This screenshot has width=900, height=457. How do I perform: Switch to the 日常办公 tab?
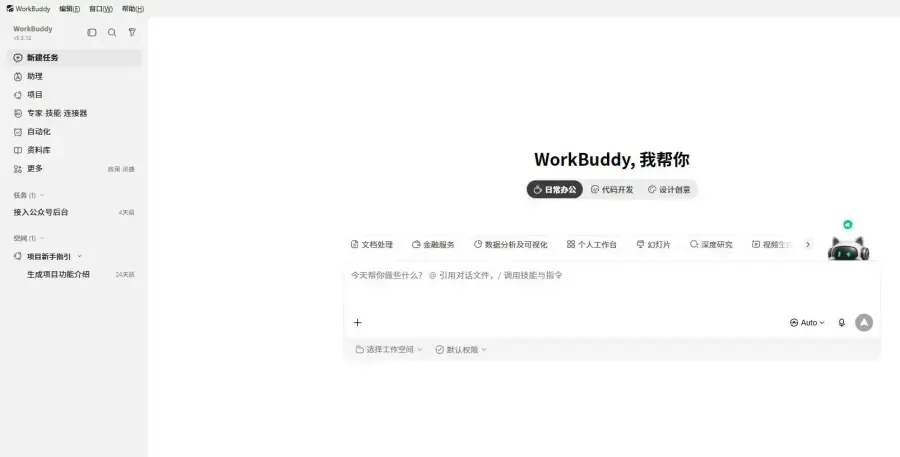pos(555,189)
